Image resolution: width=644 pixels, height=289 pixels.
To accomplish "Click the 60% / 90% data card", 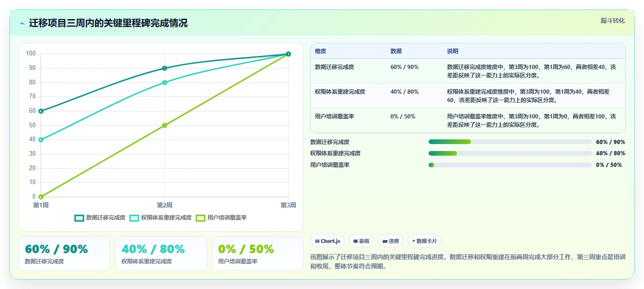I will (64, 254).
